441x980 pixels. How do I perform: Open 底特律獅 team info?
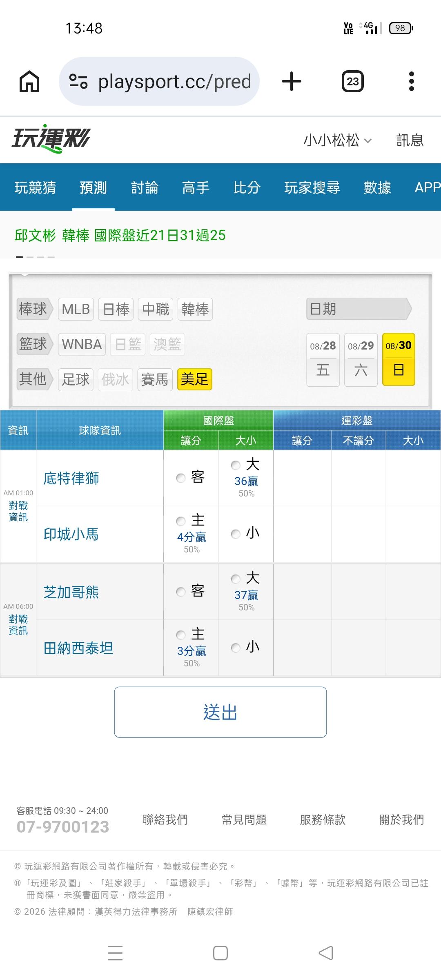(x=71, y=478)
